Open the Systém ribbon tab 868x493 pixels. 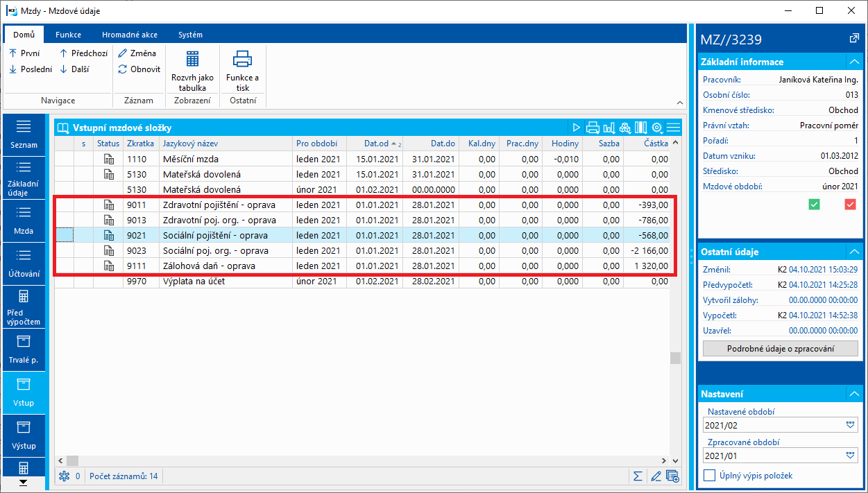tap(191, 35)
